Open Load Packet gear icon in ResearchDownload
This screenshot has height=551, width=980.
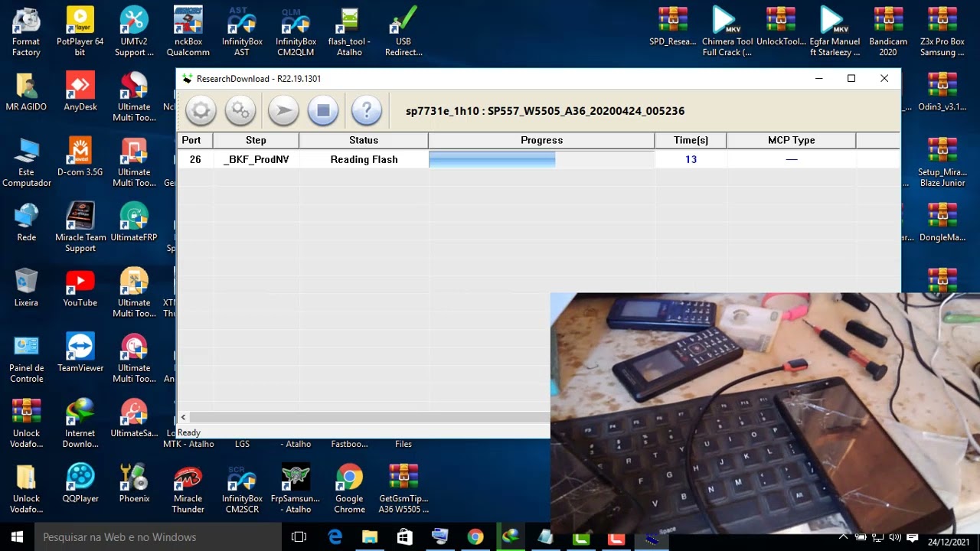(201, 111)
